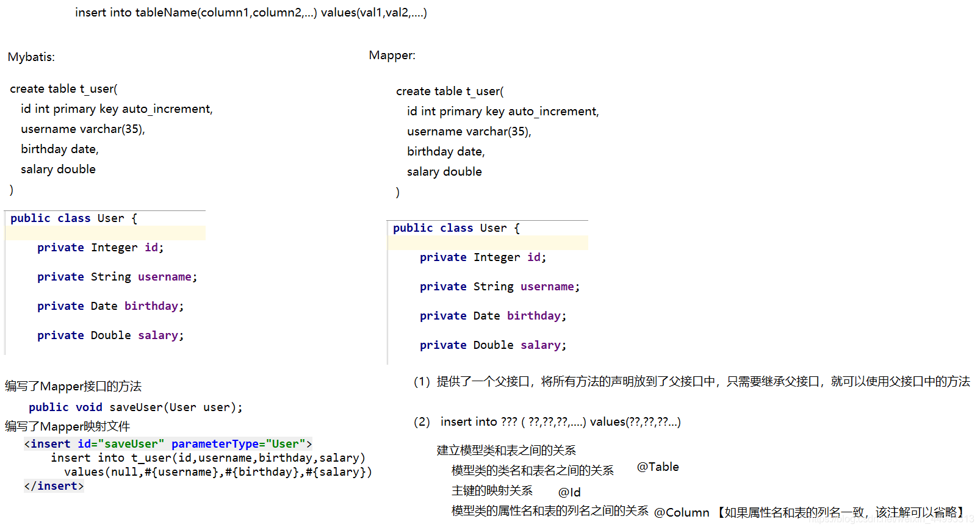Click 'public void saveUser(User user);' line
Image resolution: width=980 pixels, height=530 pixels.
coord(135,407)
